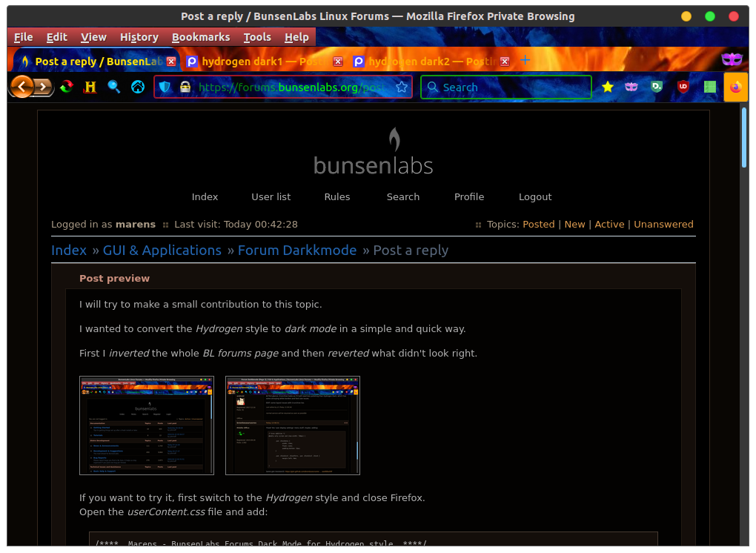Click the 'Post preview' heading text
Screen dimensions: 756x553
point(114,278)
